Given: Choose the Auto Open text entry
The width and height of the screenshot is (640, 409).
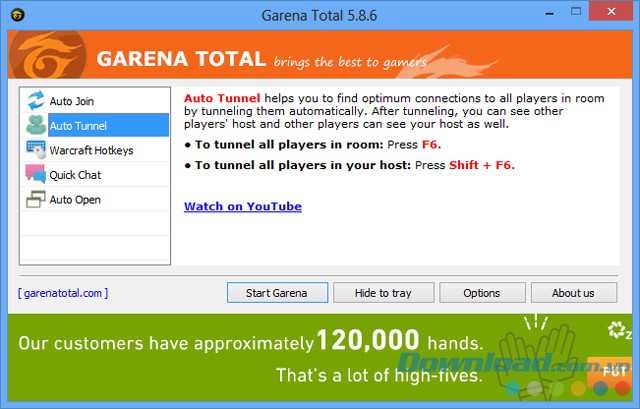Looking at the screenshot, I should coord(75,200).
